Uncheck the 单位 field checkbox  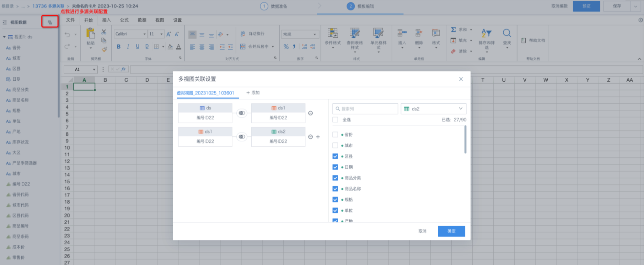tap(335, 210)
